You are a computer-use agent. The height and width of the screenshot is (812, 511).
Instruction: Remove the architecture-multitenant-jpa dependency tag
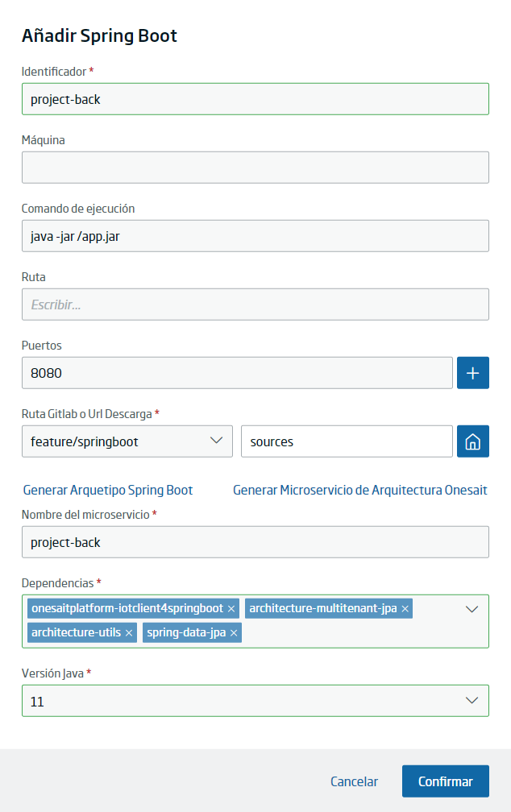(x=405, y=608)
